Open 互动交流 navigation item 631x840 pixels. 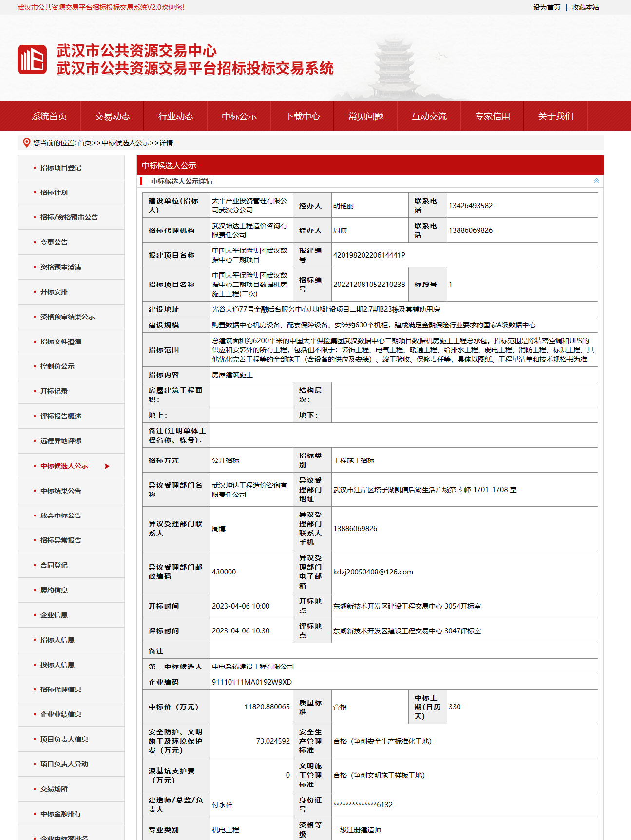click(429, 116)
